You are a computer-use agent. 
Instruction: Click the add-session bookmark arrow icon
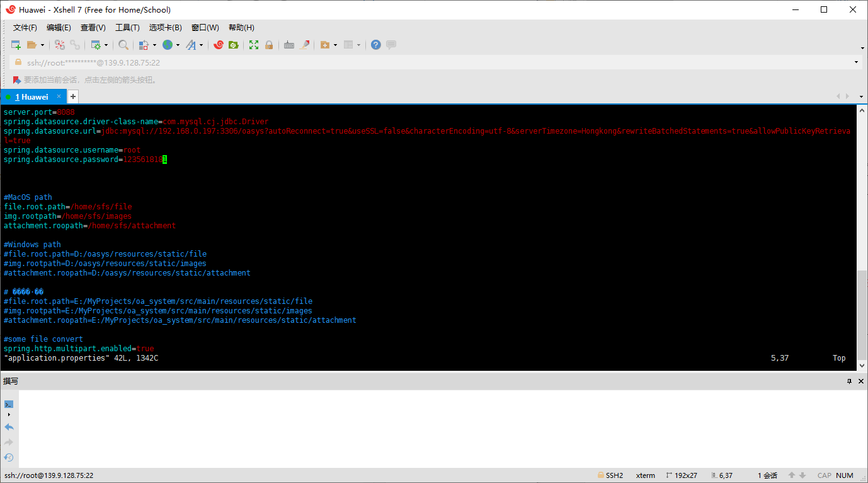16,80
